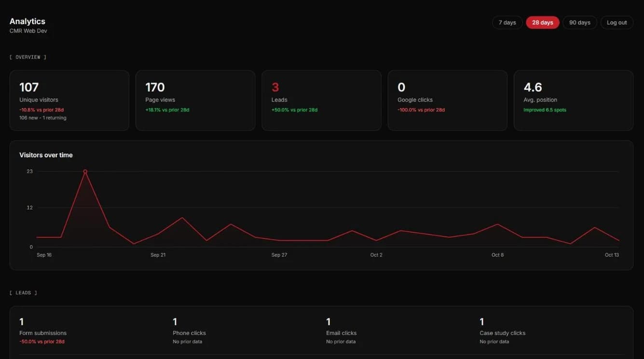The height and width of the screenshot is (359, 644).
Task: Click the Oct 8 x-axis date
Action: (x=497, y=255)
